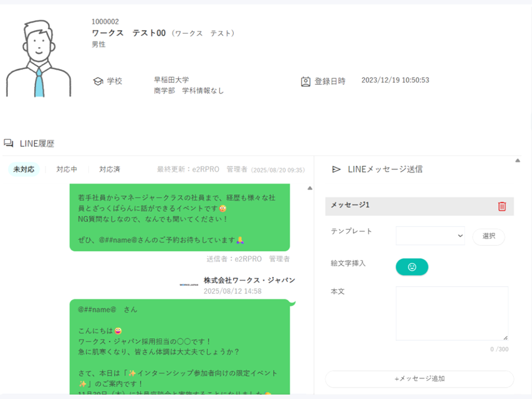This screenshot has width=532, height=399.
Task: Add a new message via +メッセージ追加
Action: 418,378
